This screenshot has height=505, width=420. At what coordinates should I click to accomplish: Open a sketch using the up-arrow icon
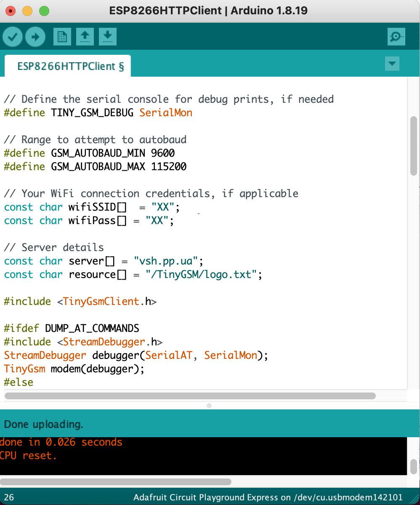click(85, 37)
